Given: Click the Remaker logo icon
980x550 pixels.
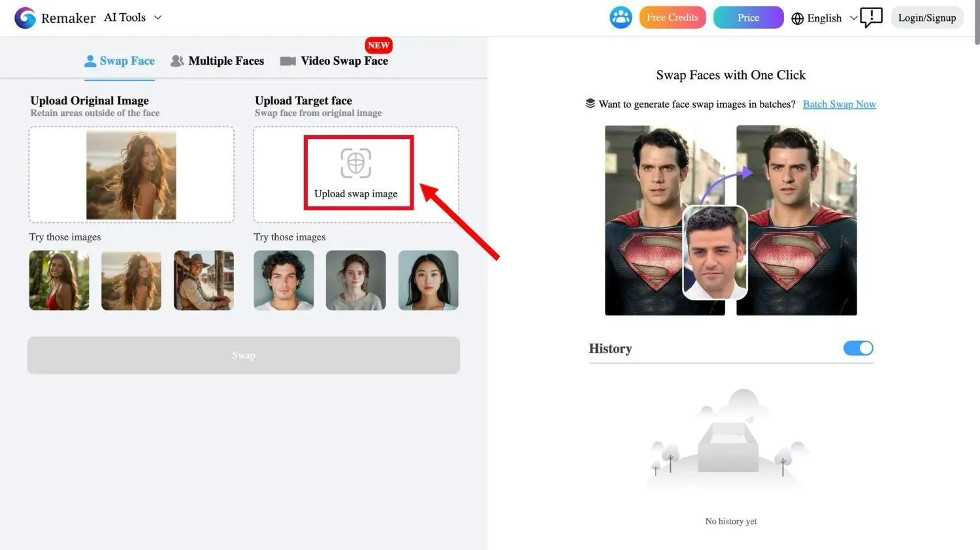Looking at the screenshot, I should [x=25, y=18].
